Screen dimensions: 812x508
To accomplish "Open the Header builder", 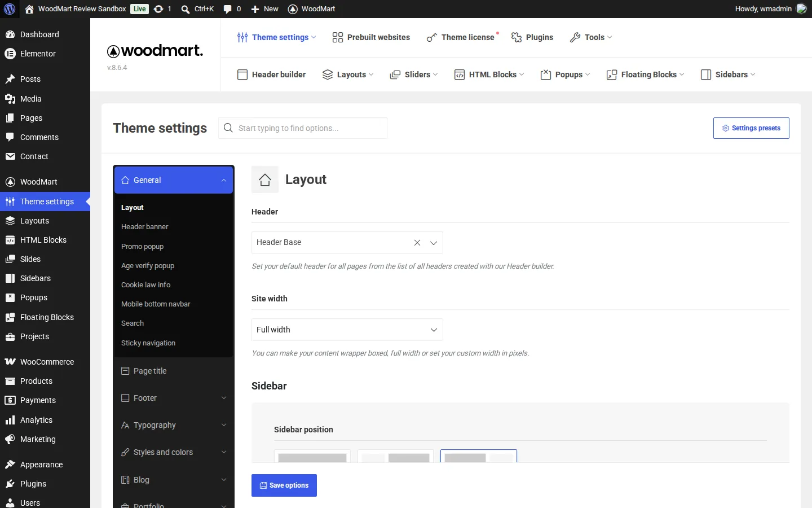I will tap(272, 75).
